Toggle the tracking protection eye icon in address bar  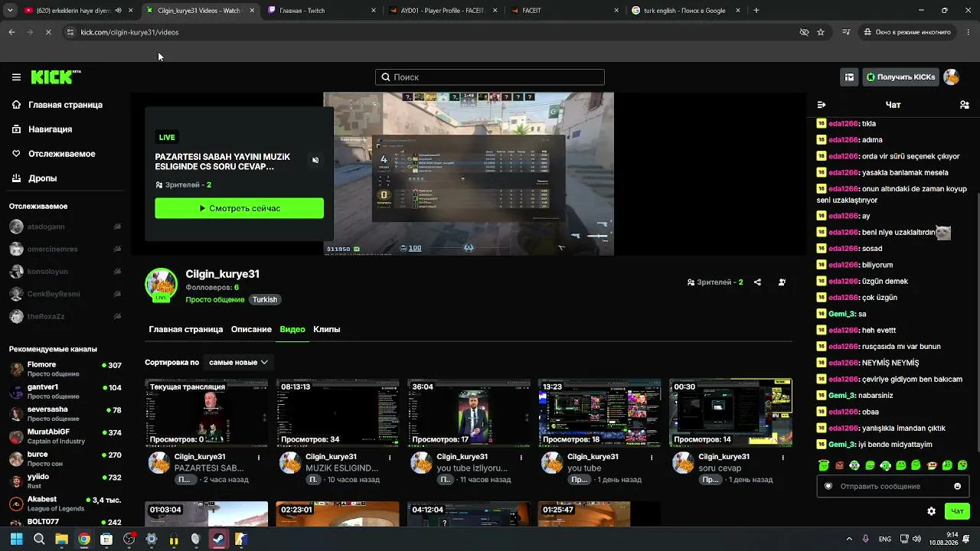[x=804, y=32]
